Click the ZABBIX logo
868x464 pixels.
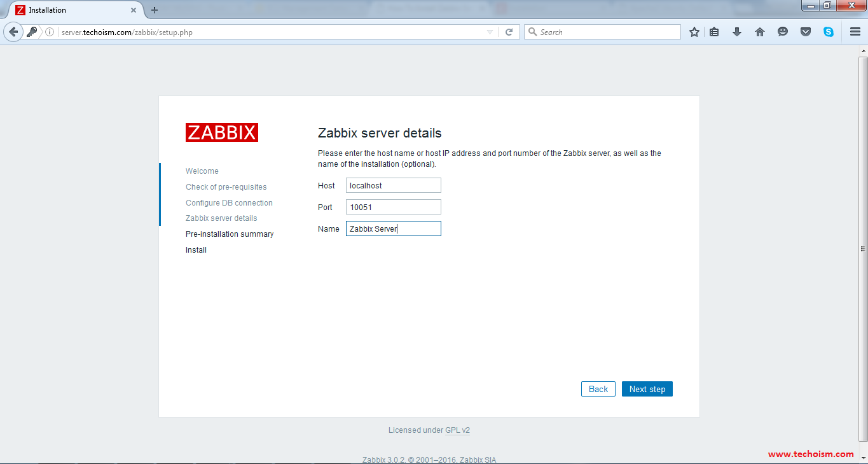(x=222, y=132)
